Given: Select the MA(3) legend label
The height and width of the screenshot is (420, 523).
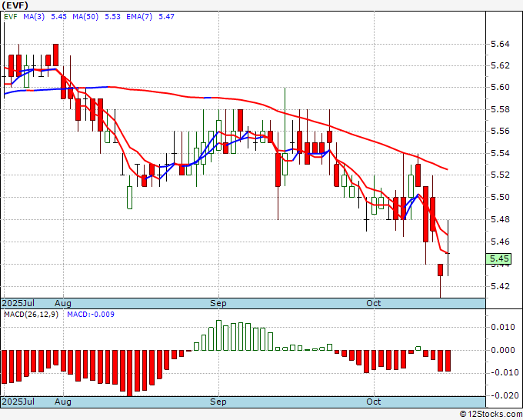Looking at the screenshot, I should coord(34,17).
